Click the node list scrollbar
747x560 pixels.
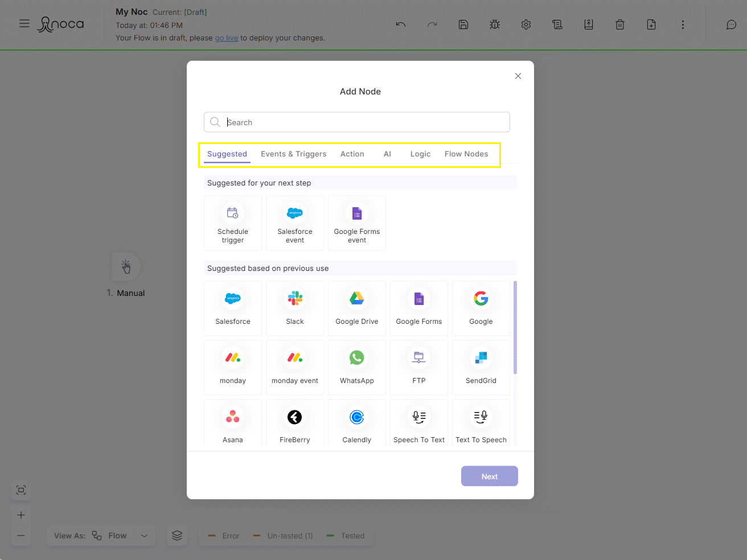tap(515, 328)
